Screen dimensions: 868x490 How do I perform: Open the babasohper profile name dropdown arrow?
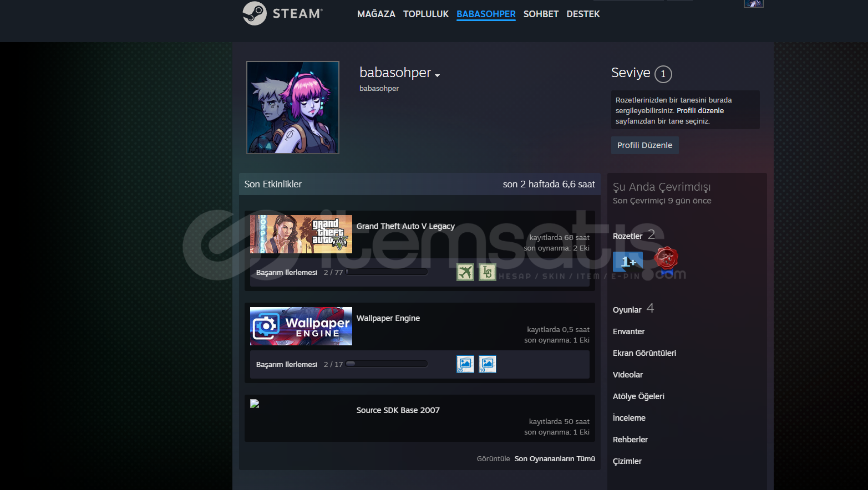click(x=438, y=75)
